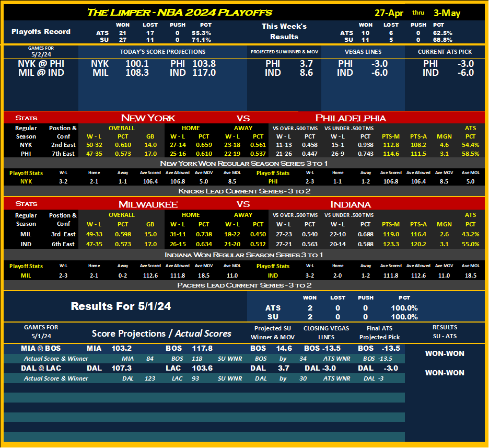Select the "NYK @ PHI" matchup

(41, 64)
